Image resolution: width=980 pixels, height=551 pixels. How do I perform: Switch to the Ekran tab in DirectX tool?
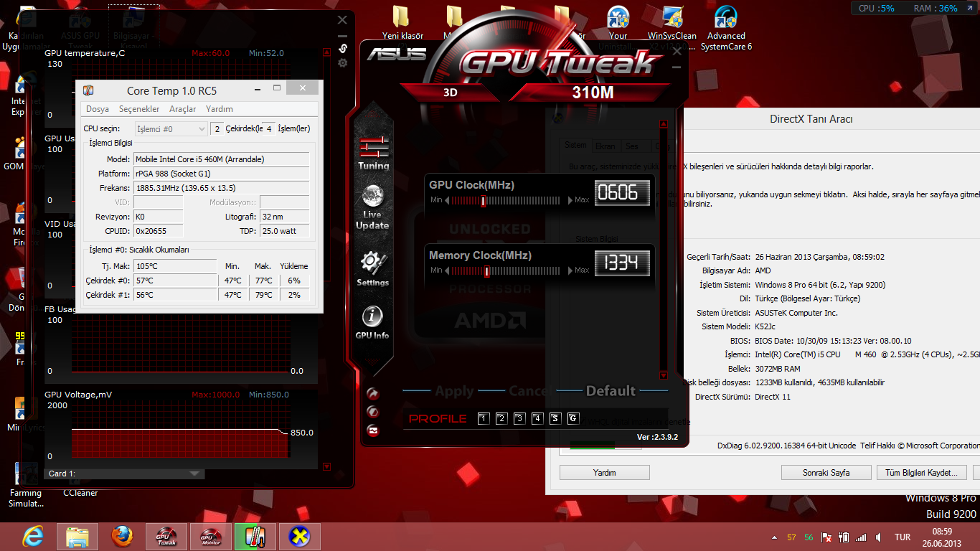(606, 146)
